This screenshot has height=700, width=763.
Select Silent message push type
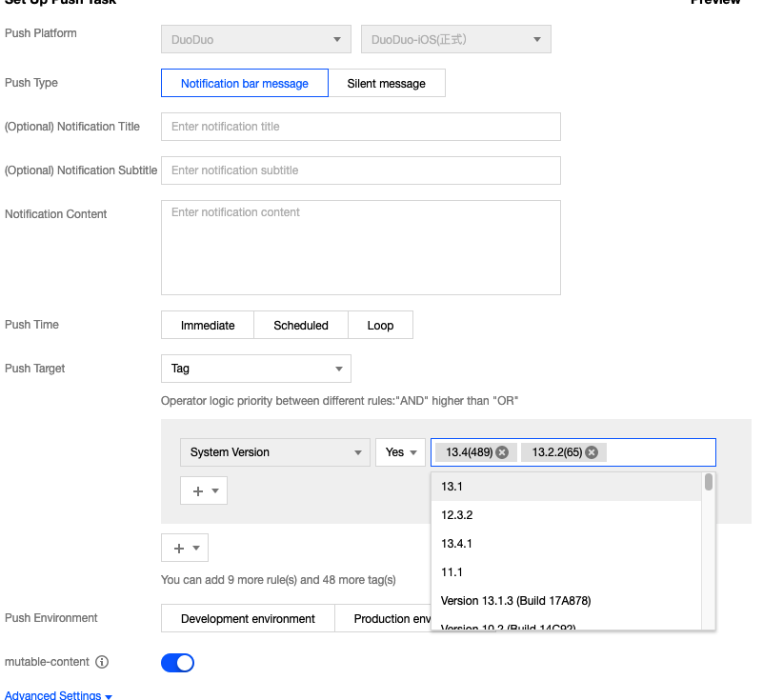[386, 83]
